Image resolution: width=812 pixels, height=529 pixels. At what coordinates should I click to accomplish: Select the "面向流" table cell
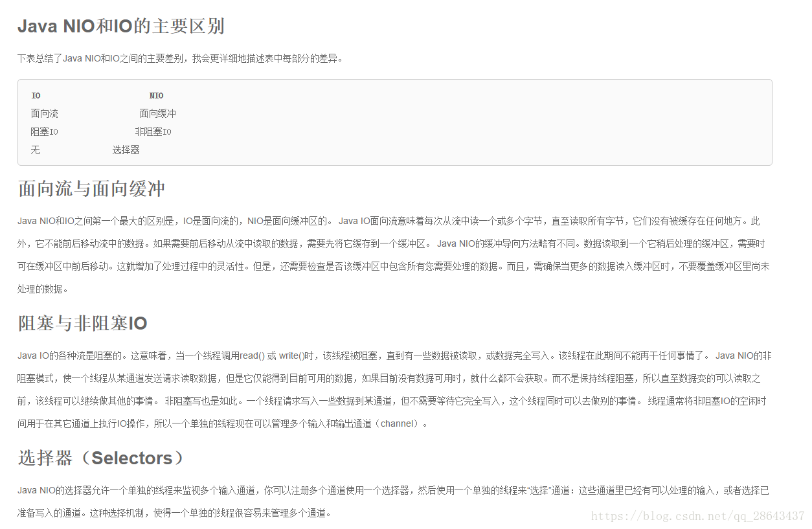tap(45, 113)
